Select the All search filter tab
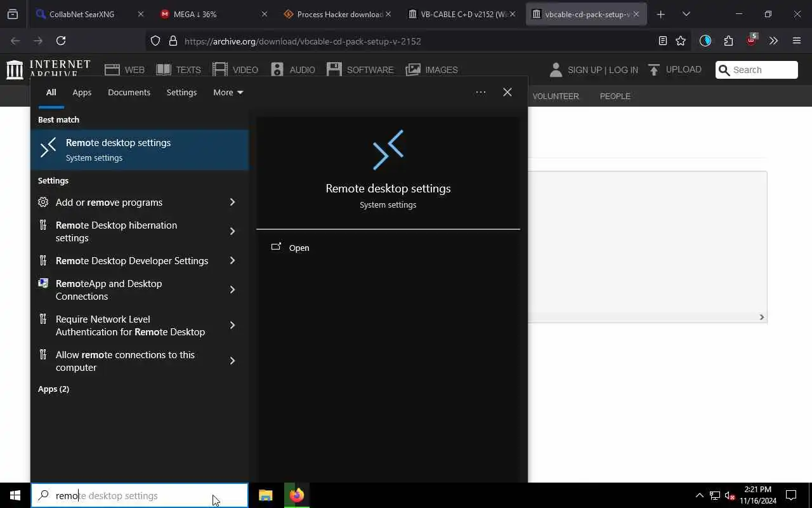The width and height of the screenshot is (812, 508). (51, 93)
